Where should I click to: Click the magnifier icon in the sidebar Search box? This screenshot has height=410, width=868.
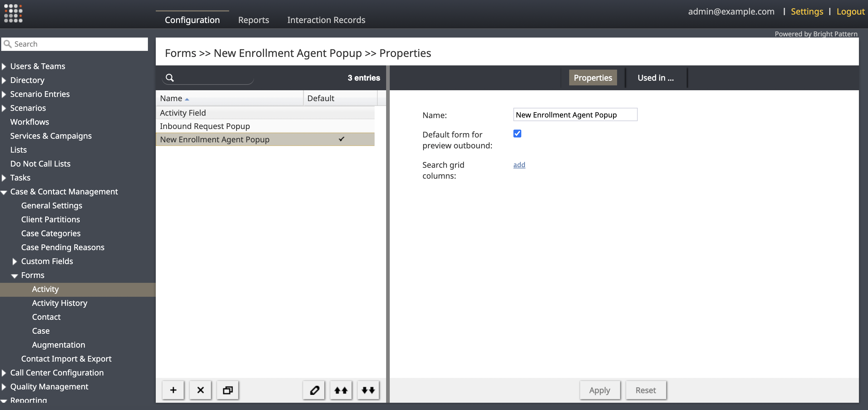tap(7, 44)
